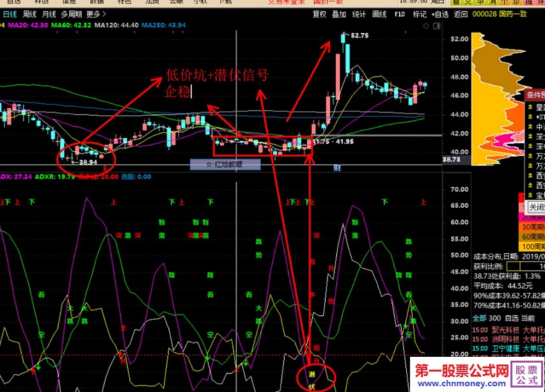Click the 叠加 overlay tool

[x=339, y=14]
